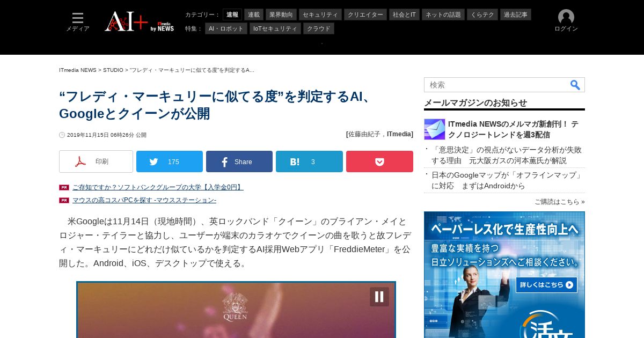
Task: Open the くらテク category
Action: tap(482, 14)
